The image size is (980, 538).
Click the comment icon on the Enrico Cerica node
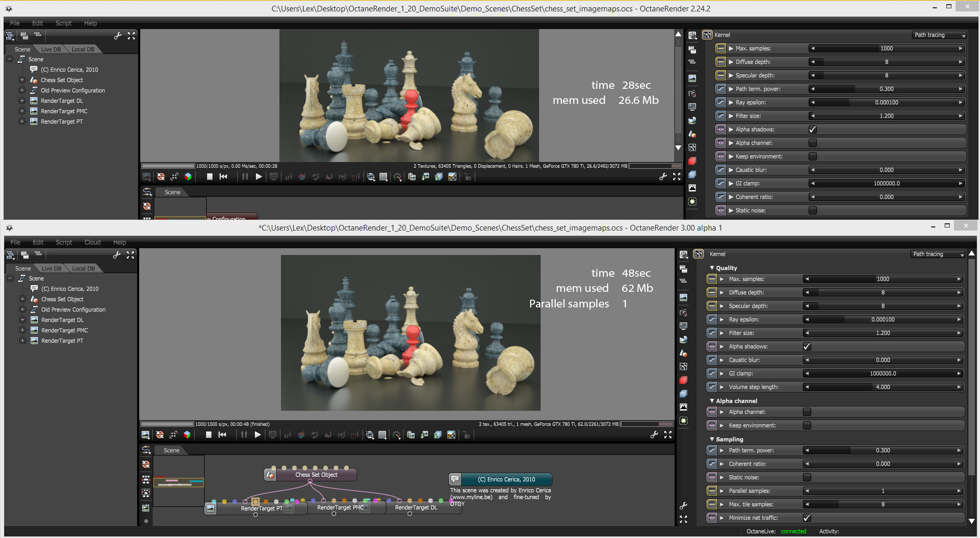click(x=455, y=479)
